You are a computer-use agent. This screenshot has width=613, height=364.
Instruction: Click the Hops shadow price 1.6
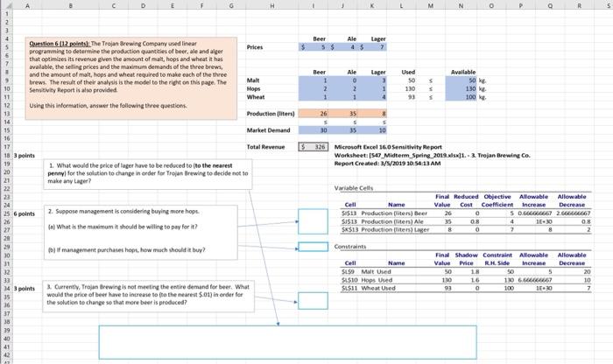[x=475, y=280]
